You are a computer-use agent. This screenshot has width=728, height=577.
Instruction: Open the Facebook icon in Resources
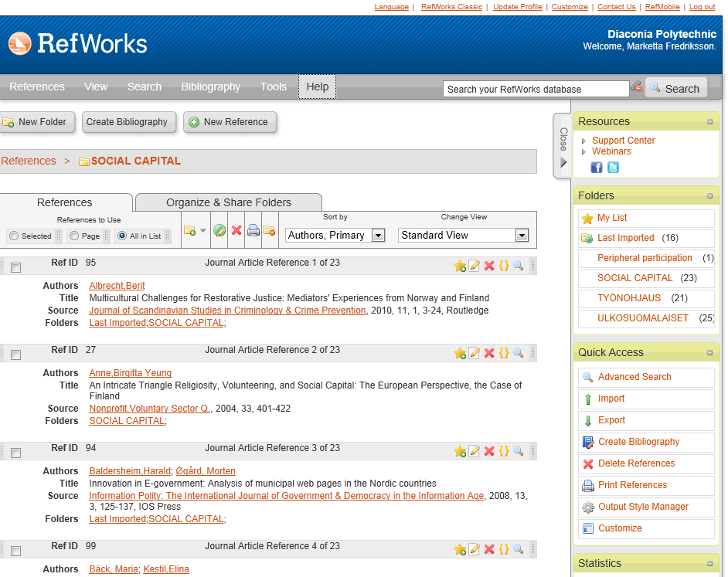click(596, 168)
